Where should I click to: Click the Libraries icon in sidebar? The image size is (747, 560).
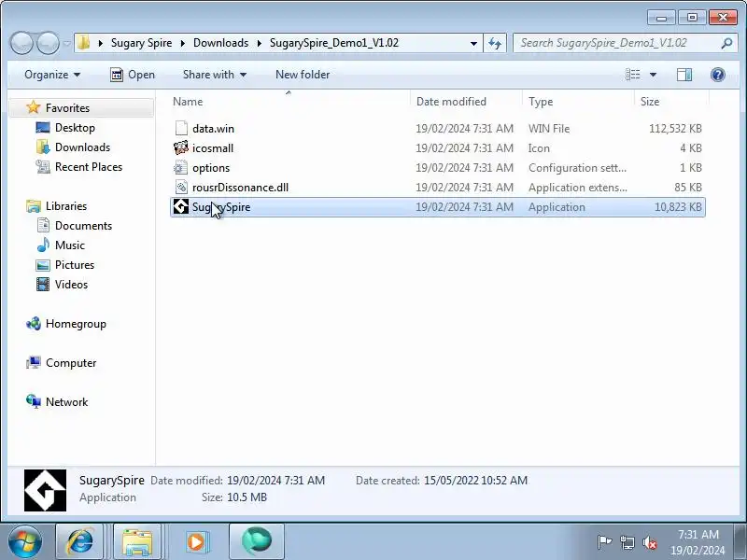tap(34, 205)
